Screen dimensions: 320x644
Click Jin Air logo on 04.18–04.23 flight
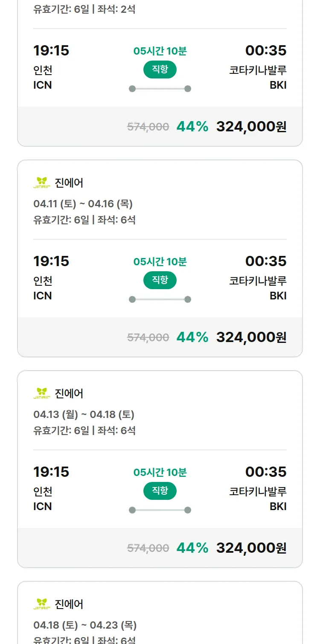click(42, 604)
